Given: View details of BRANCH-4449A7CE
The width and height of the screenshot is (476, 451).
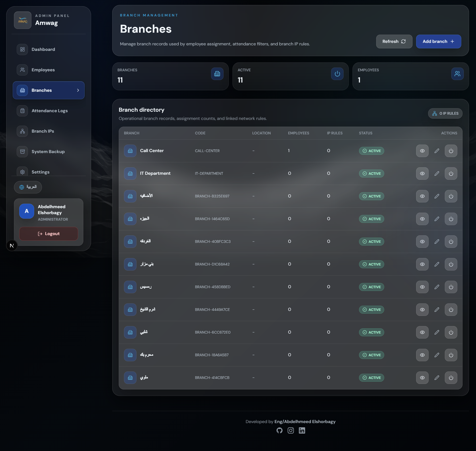Looking at the screenshot, I should (422, 310).
